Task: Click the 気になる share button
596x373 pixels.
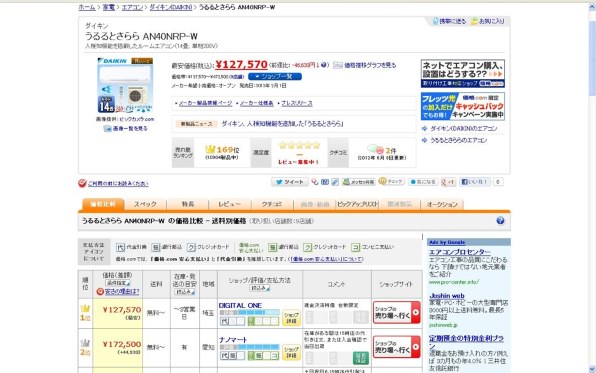Action: [423, 182]
